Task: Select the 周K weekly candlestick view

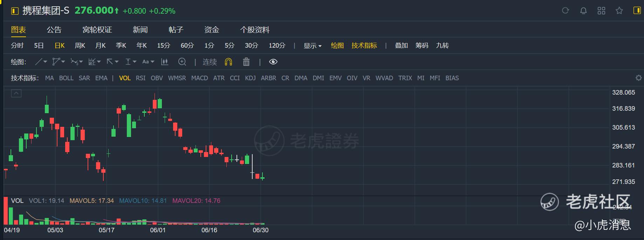Action: click(80, 46)
